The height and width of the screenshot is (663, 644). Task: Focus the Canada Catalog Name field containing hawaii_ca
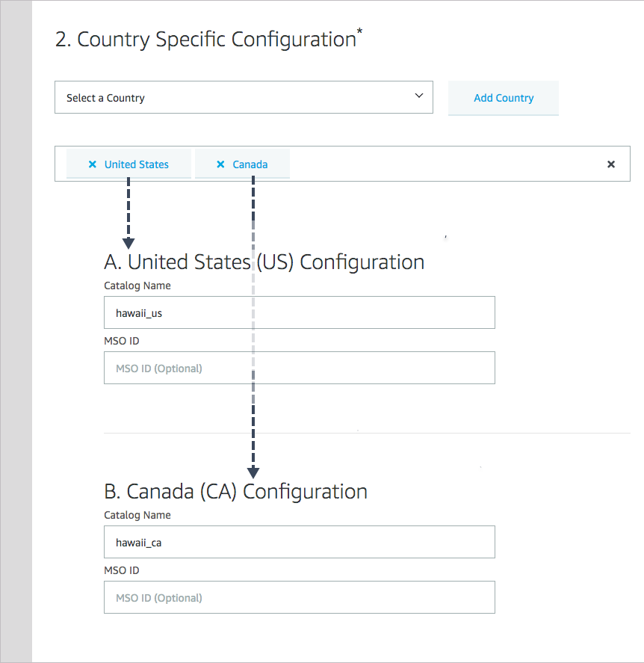click(x=299, y=542)
